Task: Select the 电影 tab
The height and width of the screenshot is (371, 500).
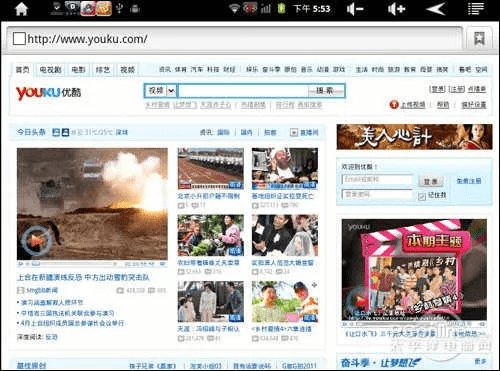Action: tap(78, 70)
